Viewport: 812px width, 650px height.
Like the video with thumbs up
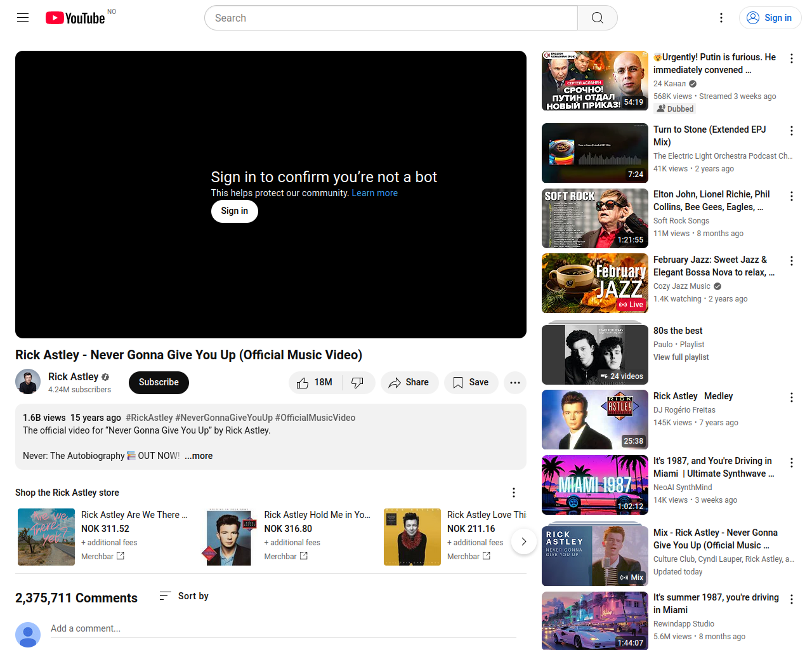point(315,383)
